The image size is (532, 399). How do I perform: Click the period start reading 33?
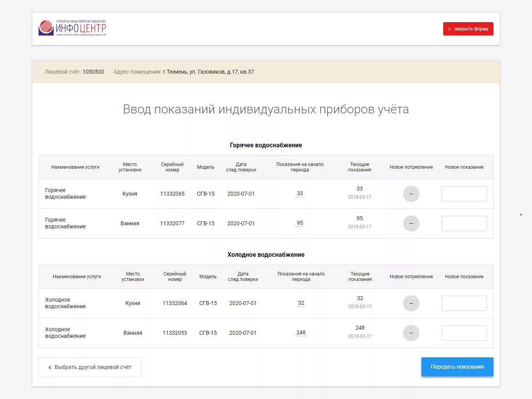coord(300,193)
